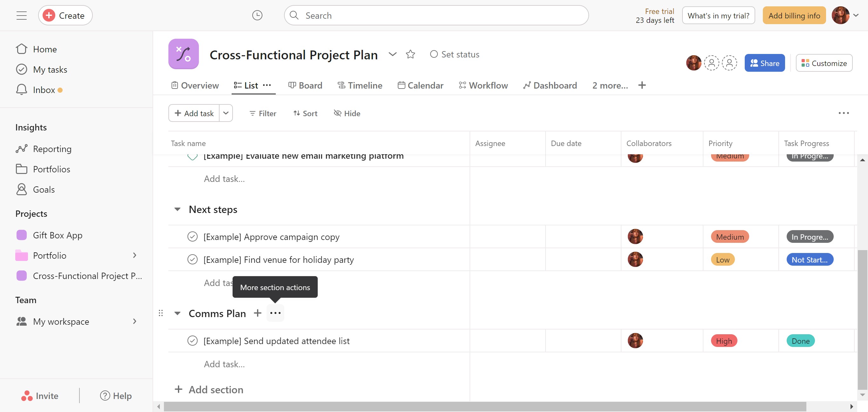
Task: Go to My tasks
Action: coord(41,69)
